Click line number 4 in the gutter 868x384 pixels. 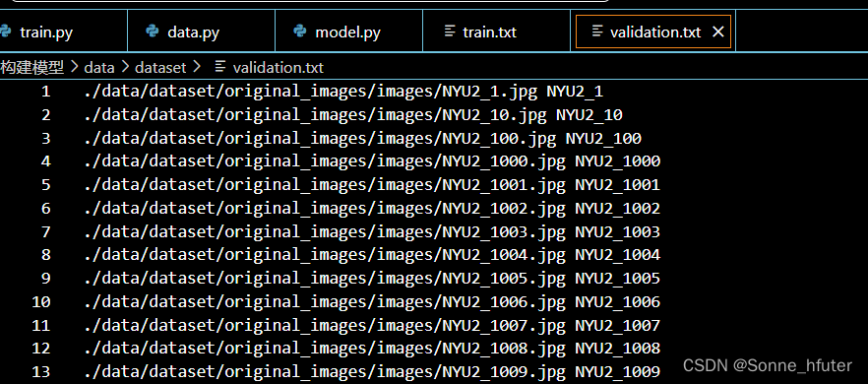(45, 161)
